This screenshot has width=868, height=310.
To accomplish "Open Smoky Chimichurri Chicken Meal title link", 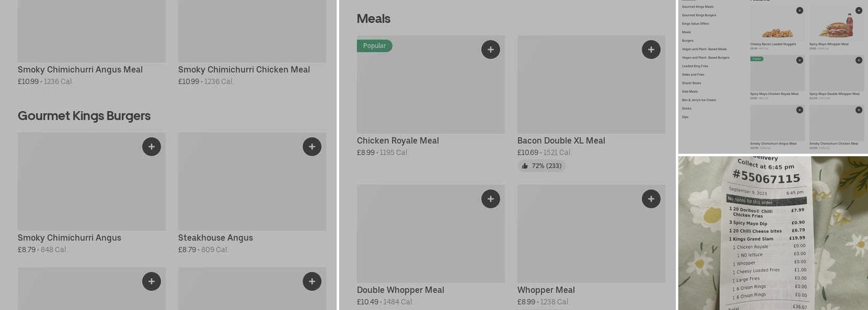I will click(244, 69).
